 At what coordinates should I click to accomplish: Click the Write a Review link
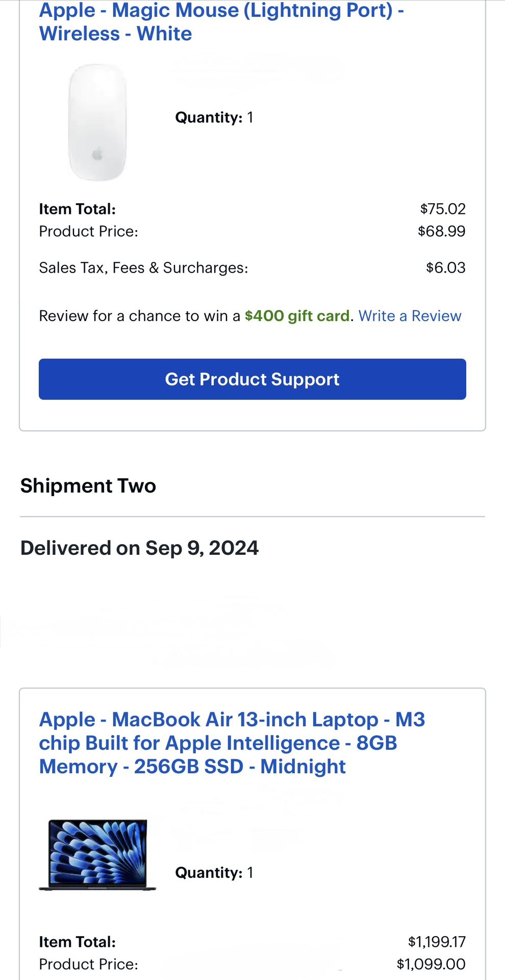[x=410, y=316]
